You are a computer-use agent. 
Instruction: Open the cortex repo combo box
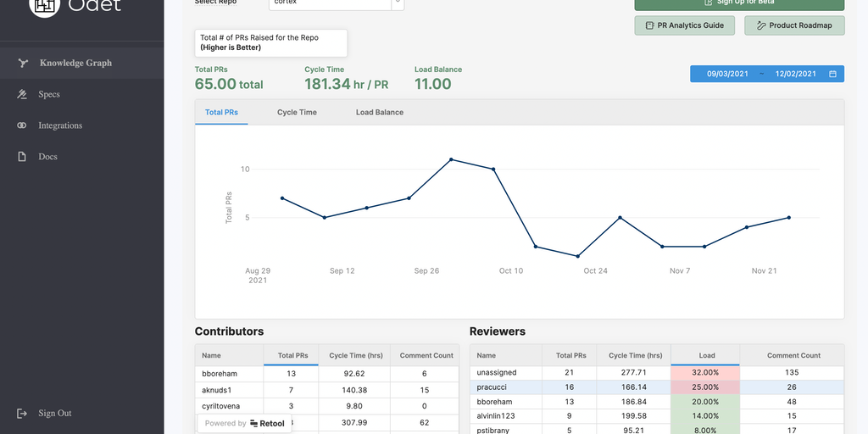coord(330,3)
